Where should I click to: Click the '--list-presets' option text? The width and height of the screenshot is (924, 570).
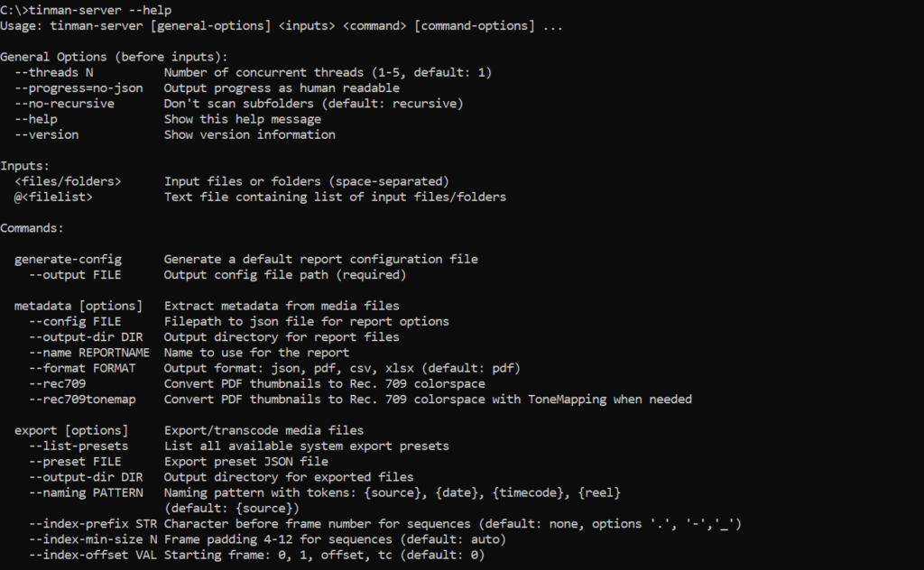tap(79, 446)
